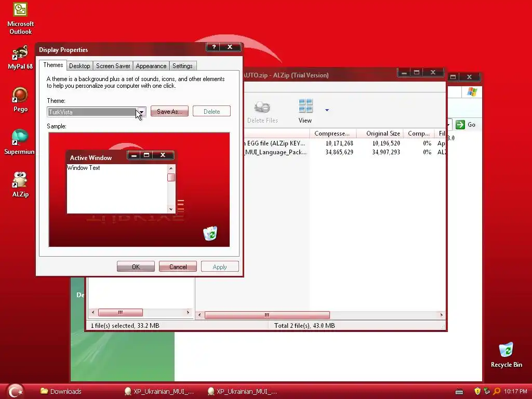This screenshot has width=532, height=399.
Task: Sort by the Original Size column header
Action: [x=380, y=134]
